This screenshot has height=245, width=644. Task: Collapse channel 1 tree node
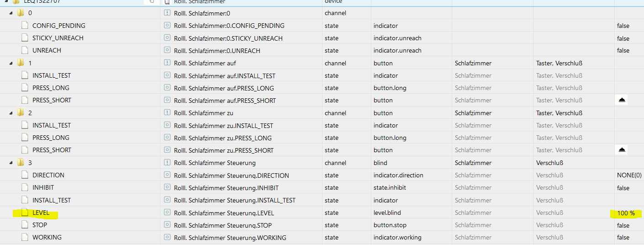pos(11,63)
